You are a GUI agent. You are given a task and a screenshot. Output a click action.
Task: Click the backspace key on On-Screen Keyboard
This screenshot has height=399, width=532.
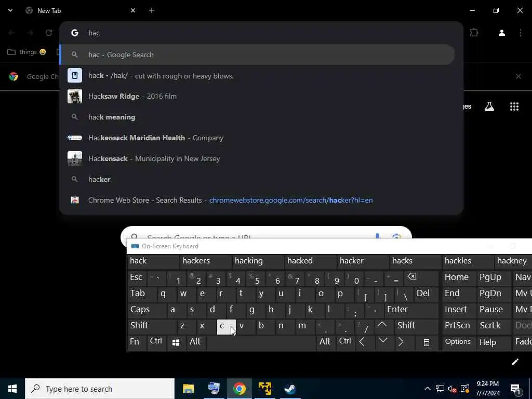click(422, 277)
